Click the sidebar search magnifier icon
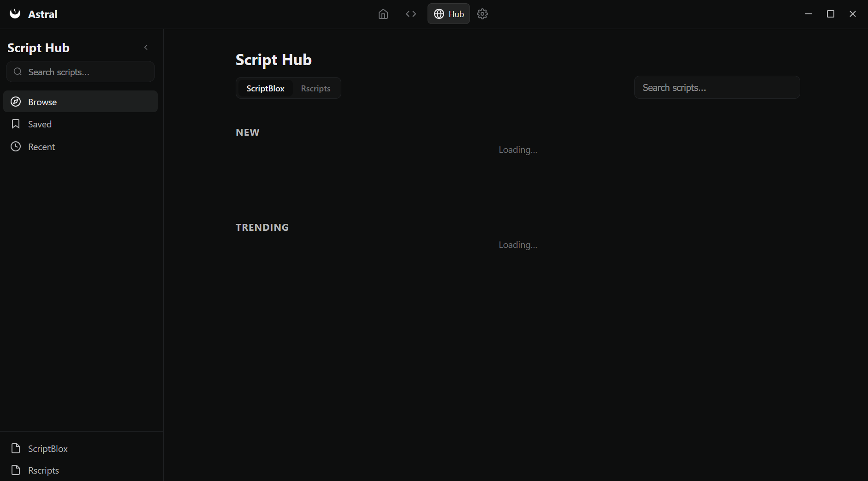This screenshot has height=481, width=868. (18, 72)
